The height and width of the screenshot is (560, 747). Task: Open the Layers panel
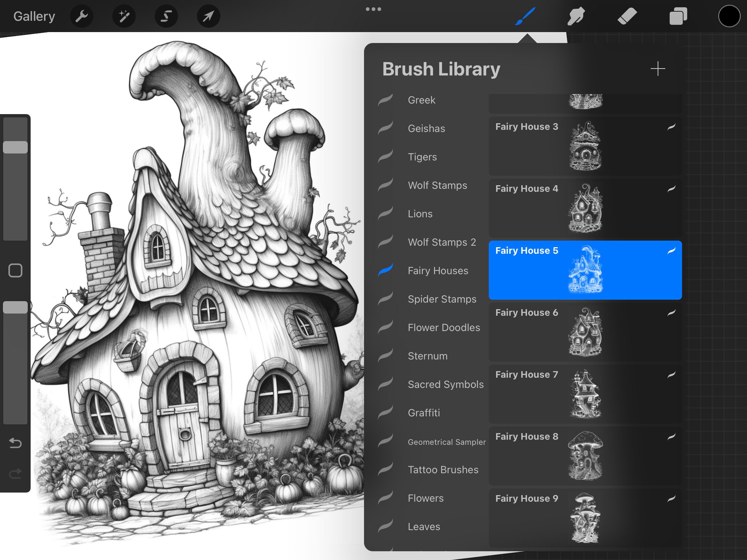678,16
